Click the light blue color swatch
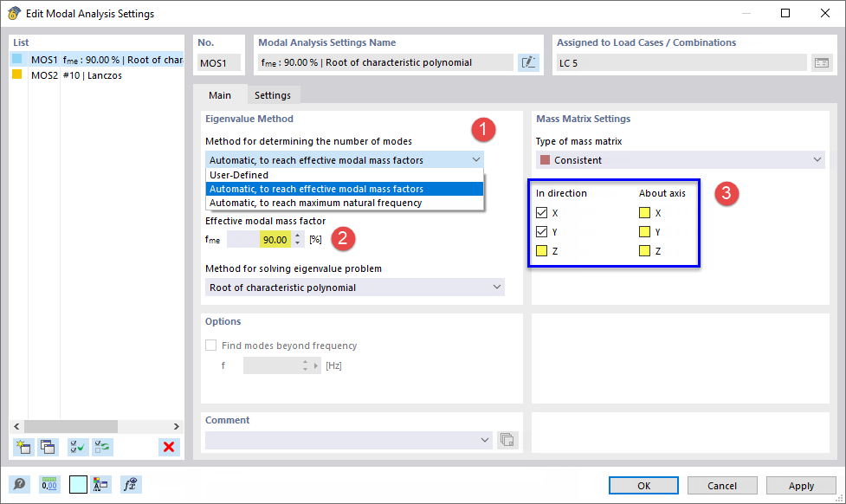The height and width of the screenshot is (504, 846). click(78, 484)
